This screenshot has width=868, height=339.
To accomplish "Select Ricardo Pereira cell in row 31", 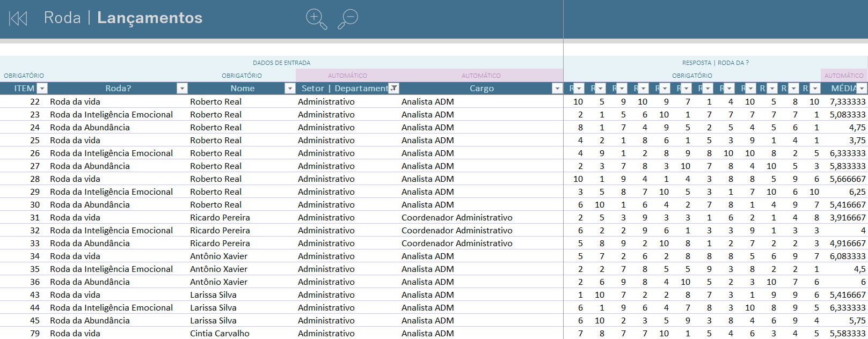I will (x=220, y=217).
